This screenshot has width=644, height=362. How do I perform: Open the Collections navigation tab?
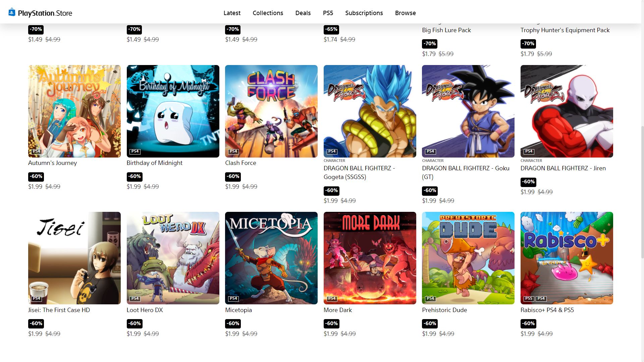point(268,13)
